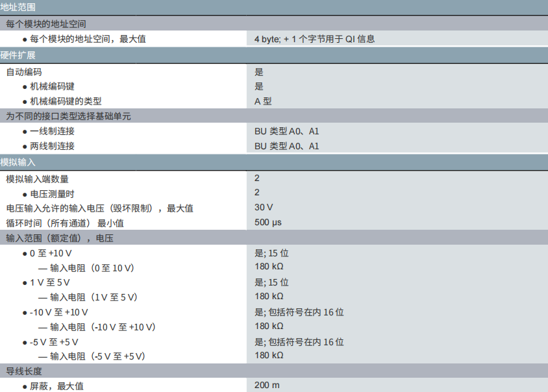The image size is (548, 392).
Task: Click the 模拟输入 section header
Action: 18,162
